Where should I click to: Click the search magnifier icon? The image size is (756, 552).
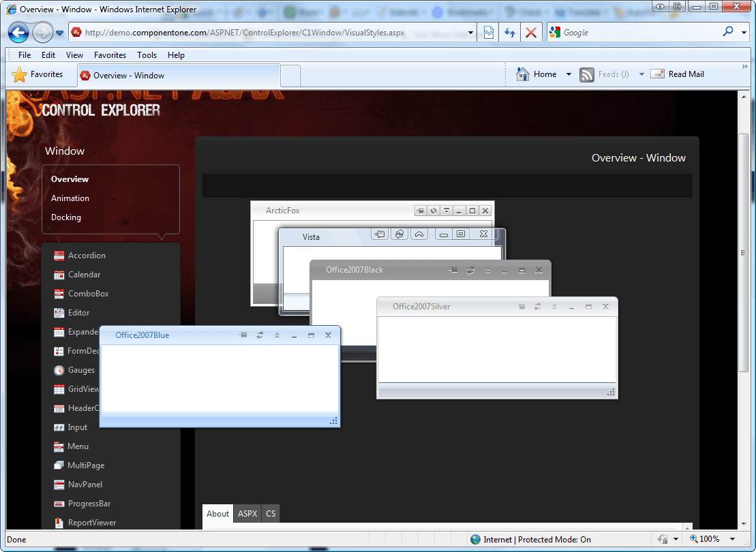tap(728, 32)
